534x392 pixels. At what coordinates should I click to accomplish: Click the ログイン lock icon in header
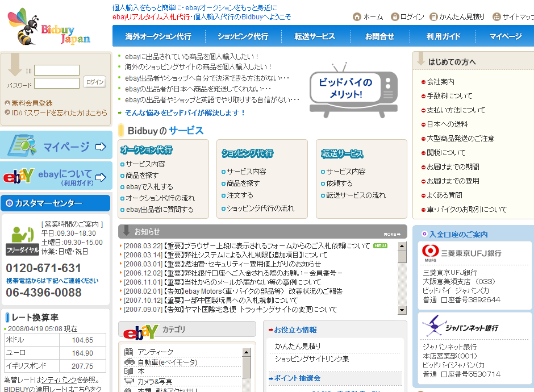click(x=395, y=16)
